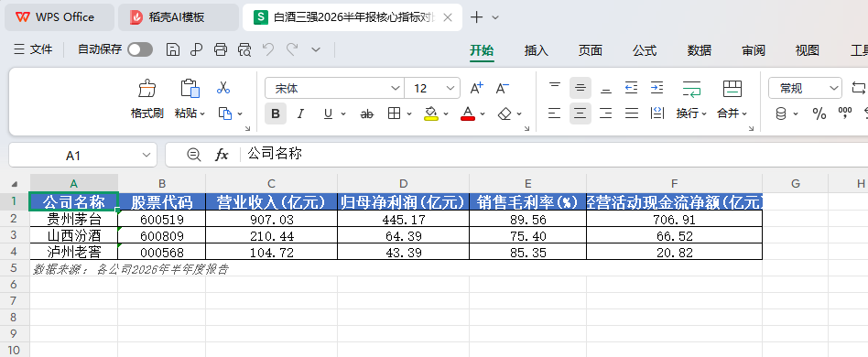
Task: Close the 白酒三强2026 document tab
Action: 448,17
